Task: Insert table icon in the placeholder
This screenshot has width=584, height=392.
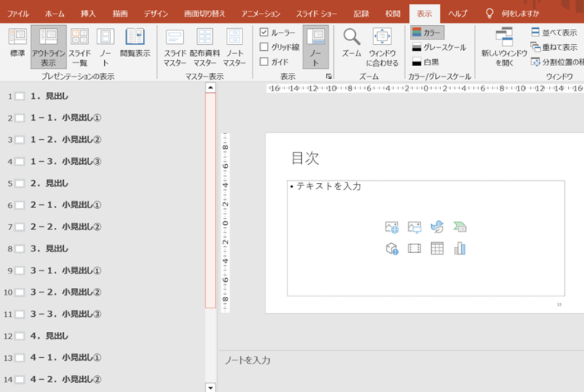Action: pos(437,248)
